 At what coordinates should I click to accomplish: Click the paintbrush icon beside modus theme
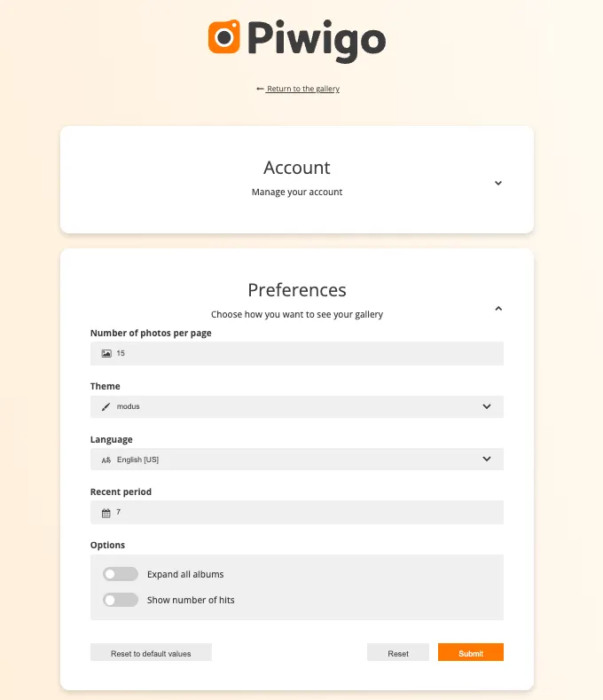tap(106, 406)
